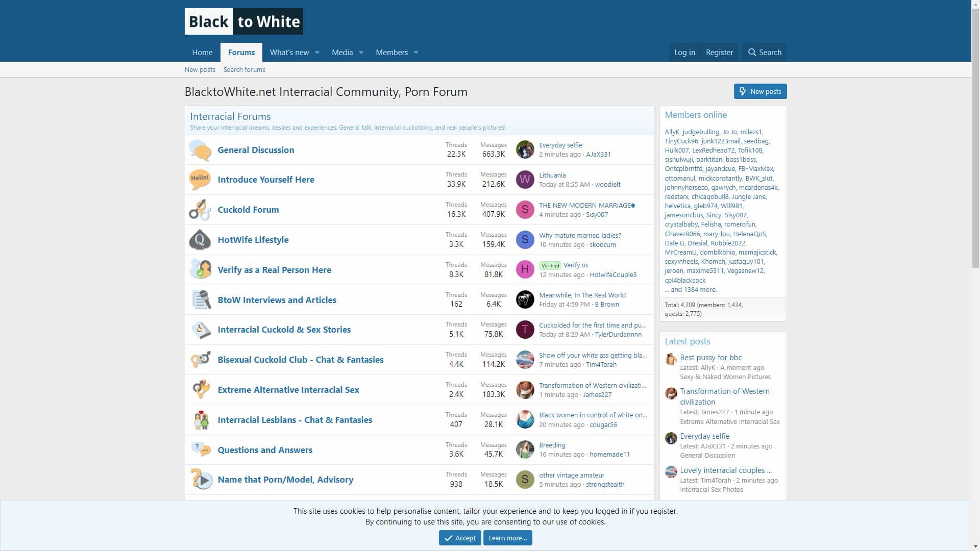Open the Search panel via magnifier icon
This screenshot has height=551, width=980.
[x=752, y=52]
